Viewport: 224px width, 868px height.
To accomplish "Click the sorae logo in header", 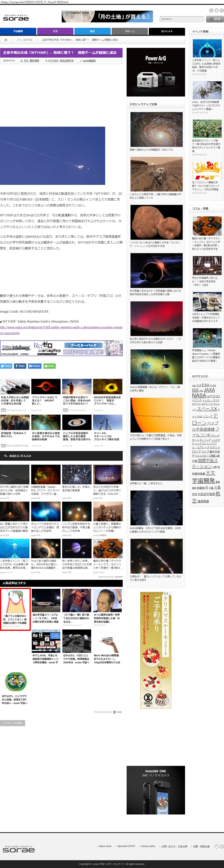I will coord(16,18).
